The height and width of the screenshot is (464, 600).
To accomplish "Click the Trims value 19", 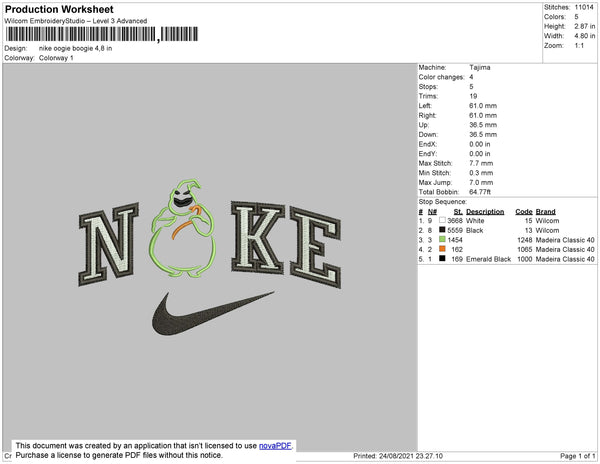I will pyautogui.click(x=473, y=96).
